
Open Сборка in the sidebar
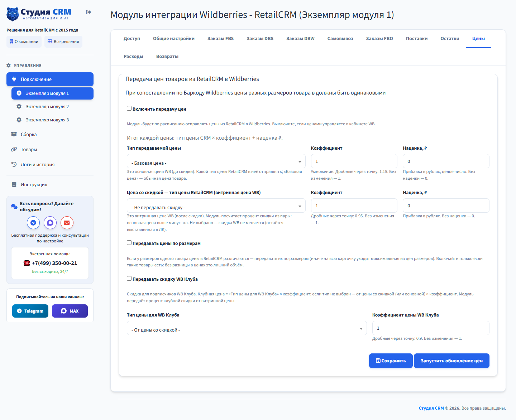point(50,134)
